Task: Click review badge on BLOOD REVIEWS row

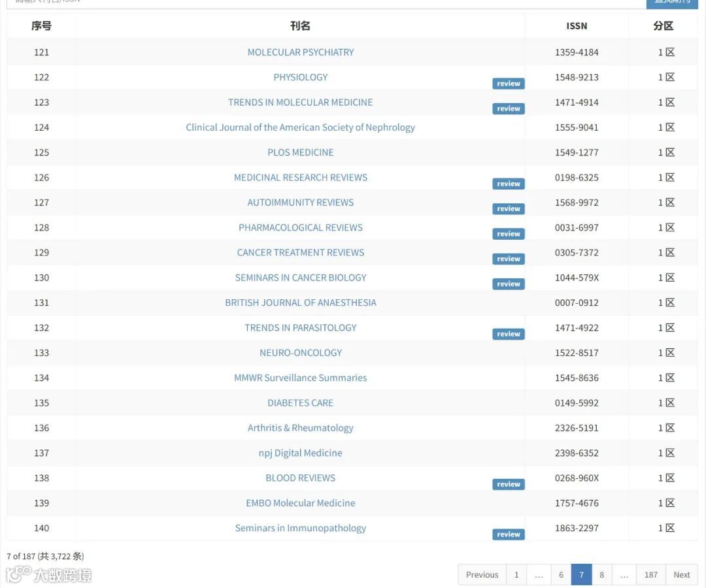Action: (509, 485)
